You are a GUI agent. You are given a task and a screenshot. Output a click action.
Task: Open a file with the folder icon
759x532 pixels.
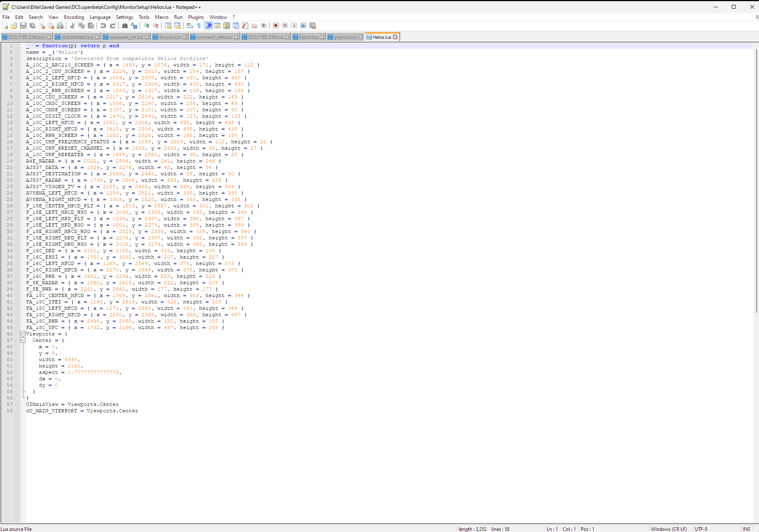pyautogui.click(x=14, y=26)
